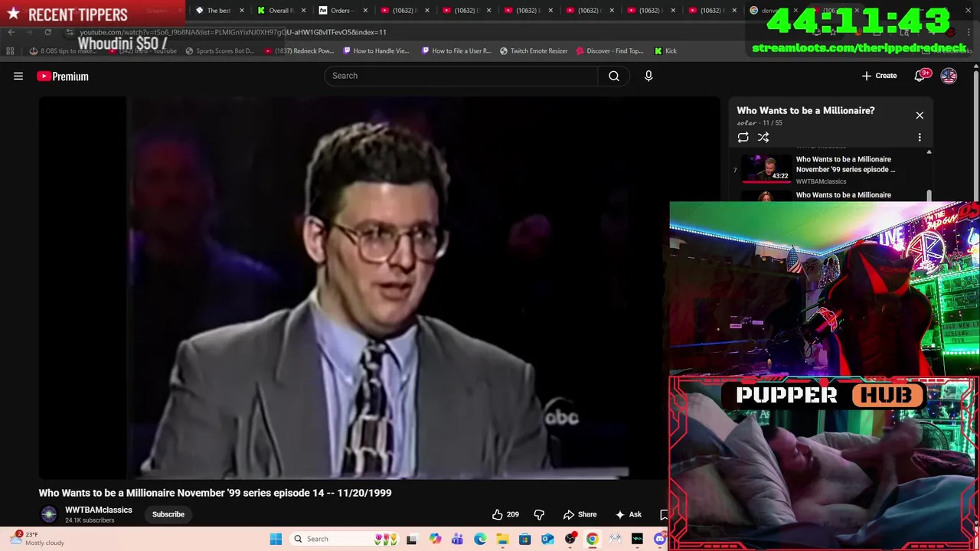Click the Ask button below video
This screenshot has width=980, height=551.
click(x=628, y=514)
